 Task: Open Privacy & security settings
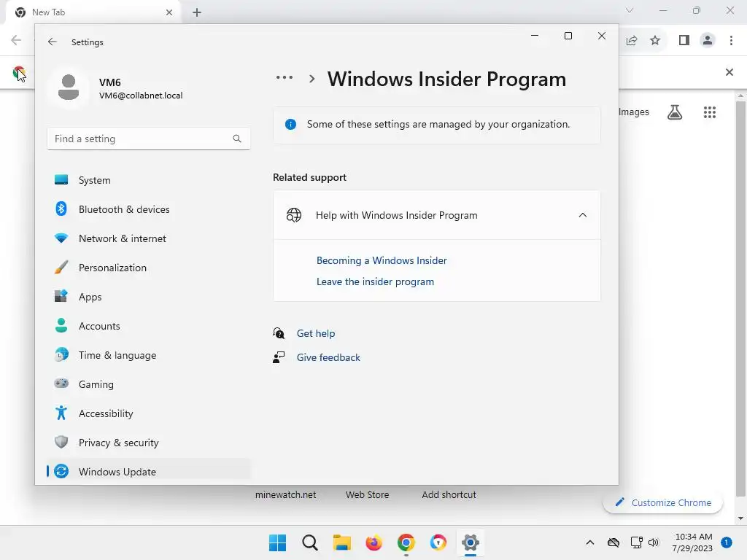[149, 443]
